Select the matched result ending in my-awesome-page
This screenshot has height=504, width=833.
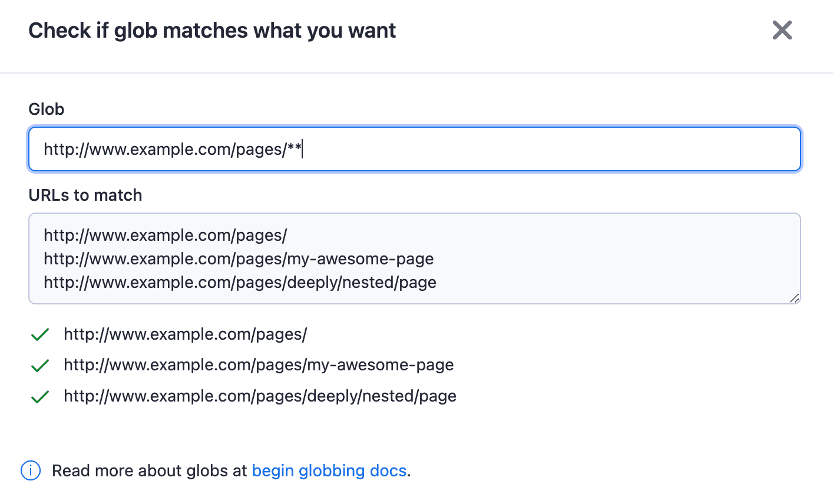pyautogui.click(x=259, y=365)
